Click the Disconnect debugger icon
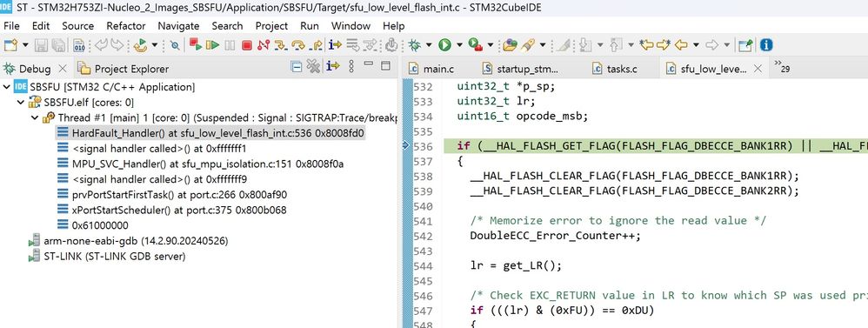 (x=264, y=45)
